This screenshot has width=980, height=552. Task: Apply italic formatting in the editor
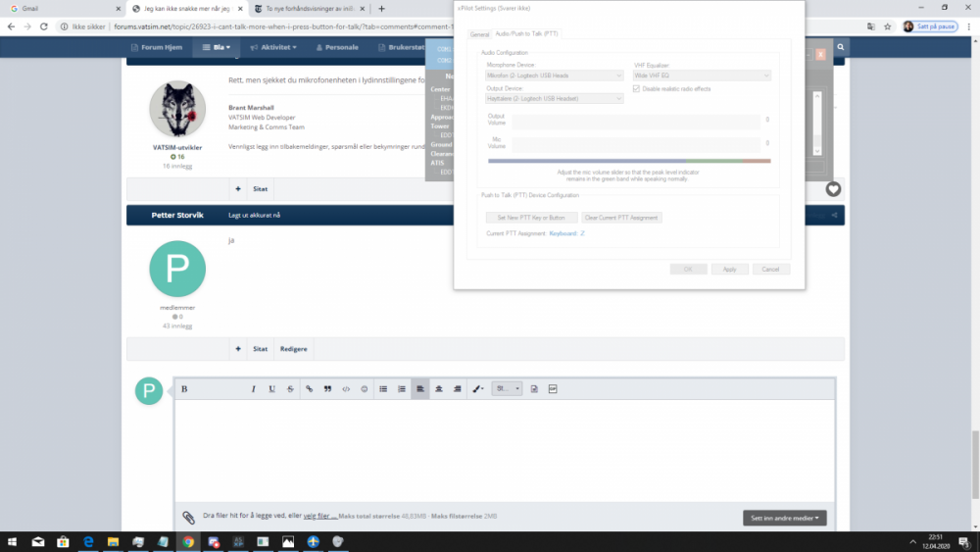253,389
